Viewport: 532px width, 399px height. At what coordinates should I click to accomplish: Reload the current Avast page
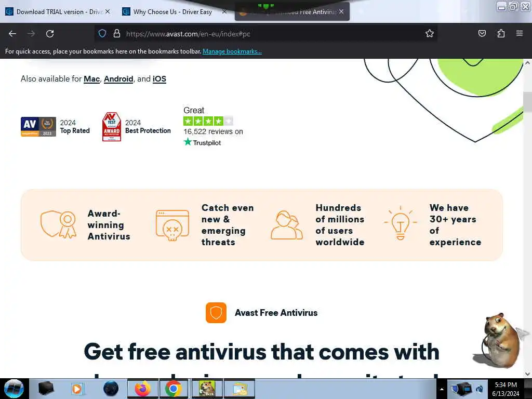(50, 34)
